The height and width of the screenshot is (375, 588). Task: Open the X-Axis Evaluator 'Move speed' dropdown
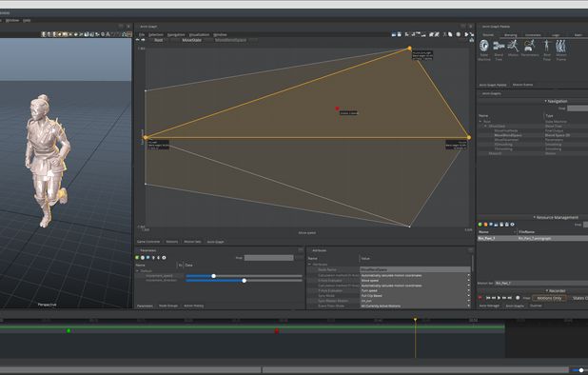415,281
